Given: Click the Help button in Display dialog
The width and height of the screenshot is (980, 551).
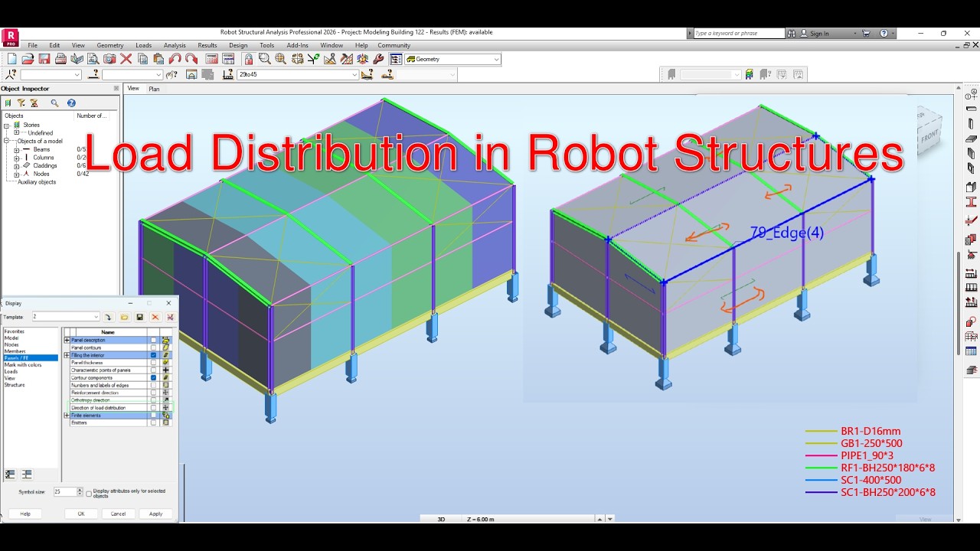Looking at the screenshot, I should click(x=25, y=514).
